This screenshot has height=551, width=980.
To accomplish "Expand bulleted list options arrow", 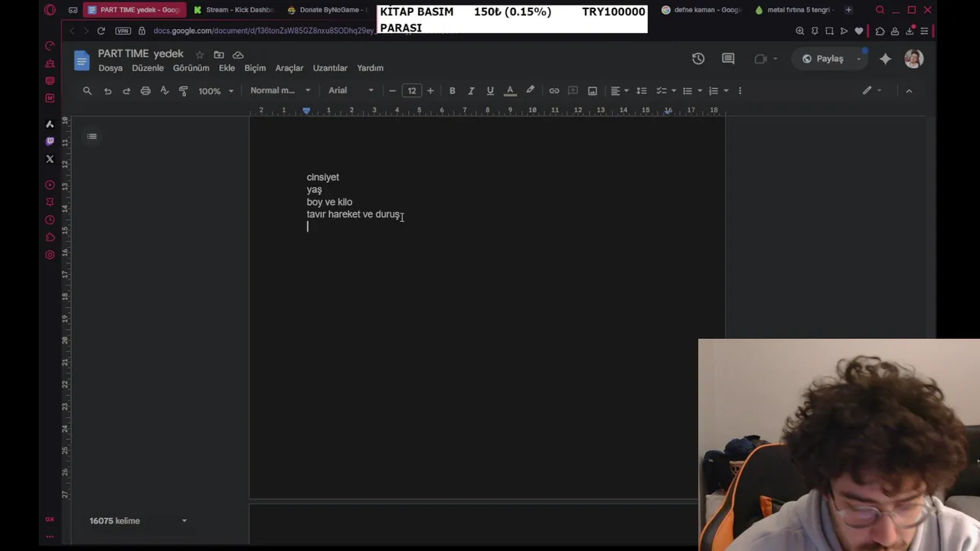I will pyautogui.click(x=700, y=90).
